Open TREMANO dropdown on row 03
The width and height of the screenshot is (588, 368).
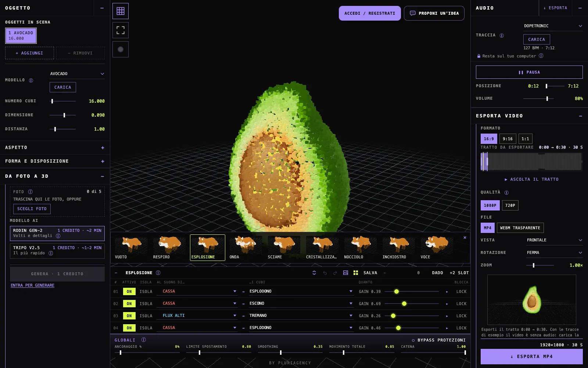click(x=301, y=316)
